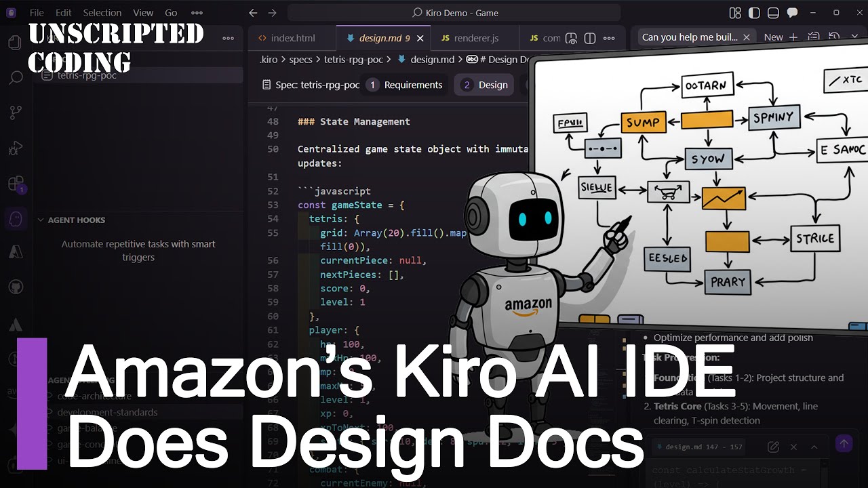868x488 pixels.
Task: Open Source Control in activity bar
Action: click(x=15, y=113)
